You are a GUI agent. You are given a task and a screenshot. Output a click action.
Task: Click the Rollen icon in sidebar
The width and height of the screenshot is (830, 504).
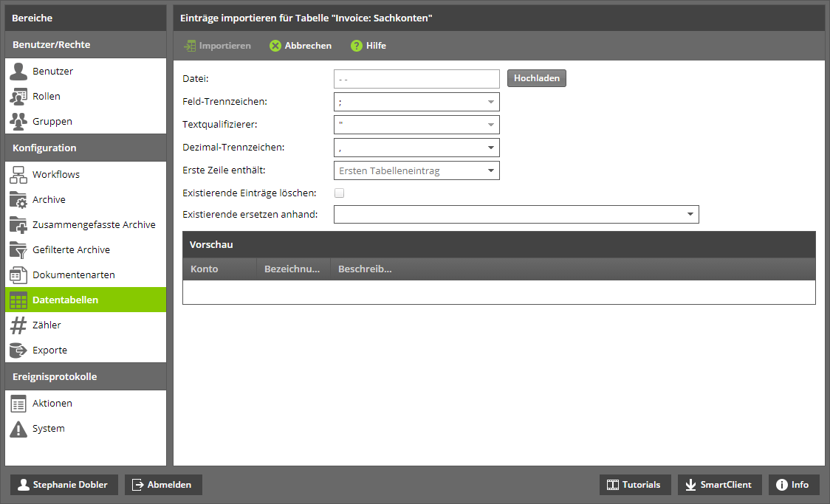pos(18,96)
